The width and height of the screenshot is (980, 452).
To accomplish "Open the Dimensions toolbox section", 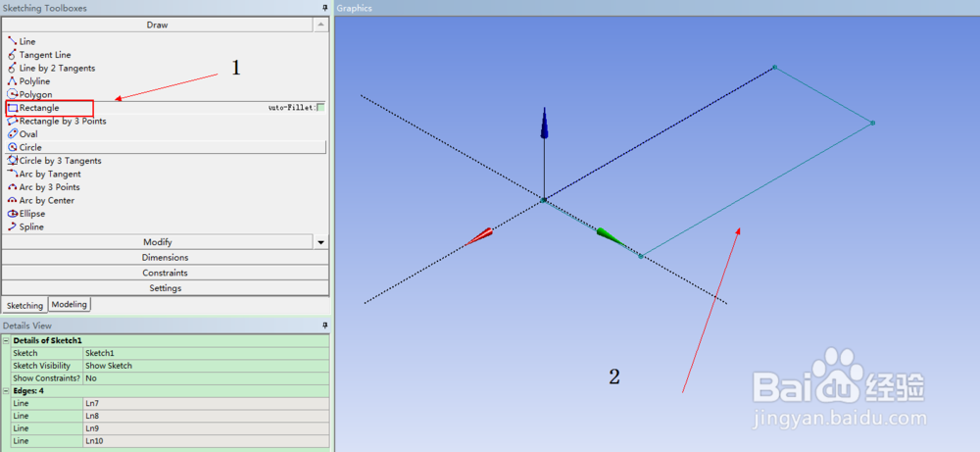I will point(165,257).
